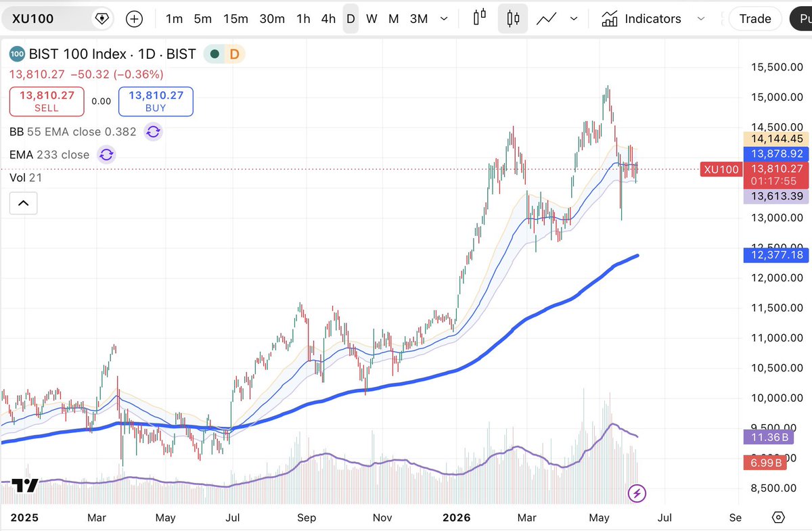
Task: Switch to the 15m timeframe
Action: [235, 19]
